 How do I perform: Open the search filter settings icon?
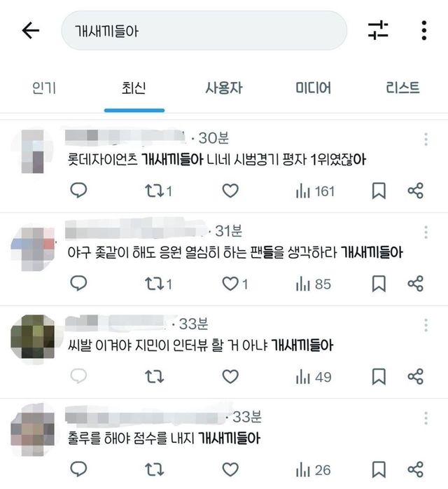378,30
